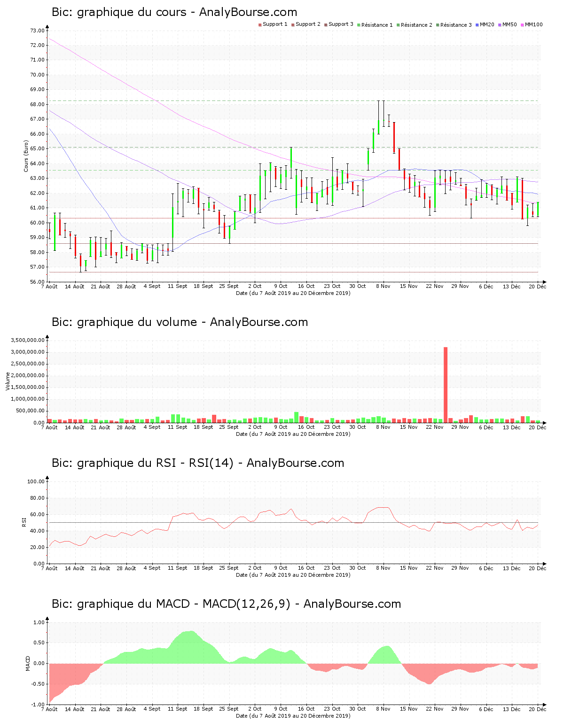Click the tall red volume spike bar
Screen dimensions: 564x728
click(x=446, y=385)
